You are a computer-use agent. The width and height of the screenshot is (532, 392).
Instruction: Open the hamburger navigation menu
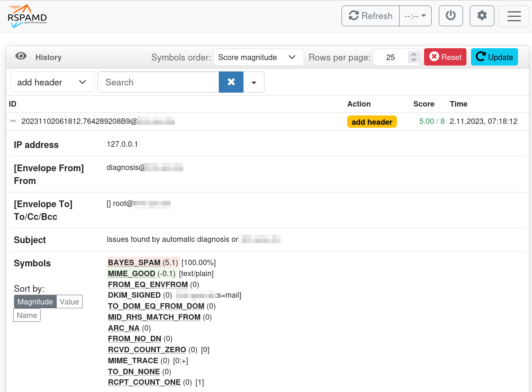[514, 16]
